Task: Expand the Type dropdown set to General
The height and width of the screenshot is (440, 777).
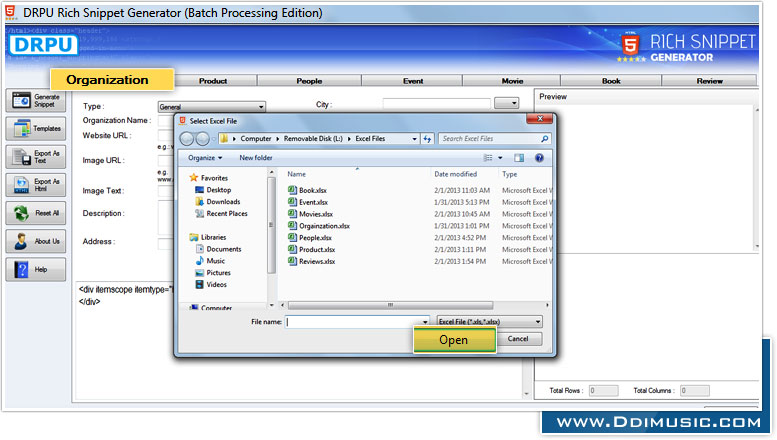Action: 212,107
